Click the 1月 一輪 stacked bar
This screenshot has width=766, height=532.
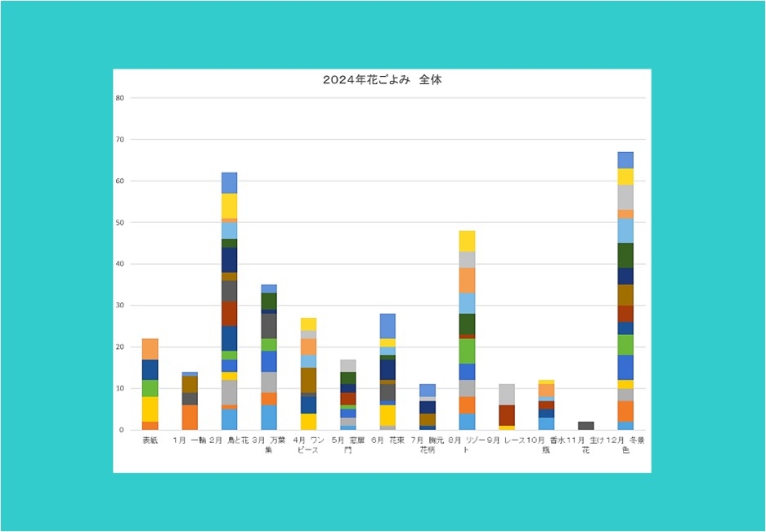(x=190, y=401)
